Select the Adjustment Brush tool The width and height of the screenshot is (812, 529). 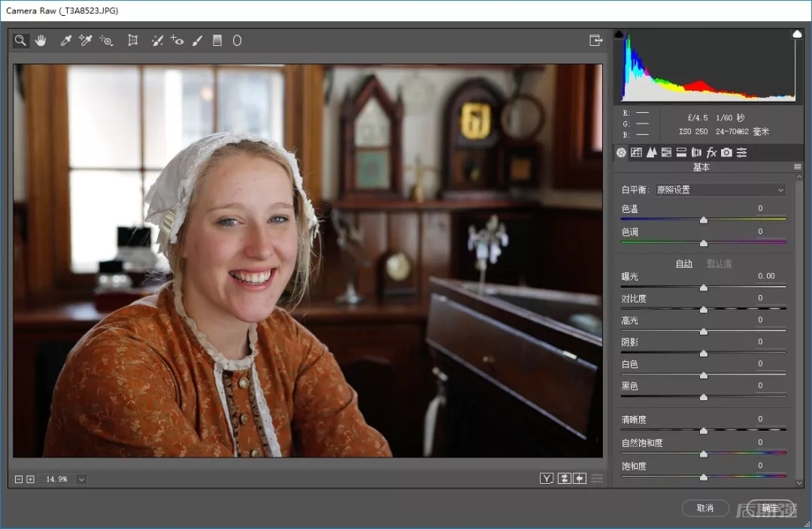tap(197, 41)
